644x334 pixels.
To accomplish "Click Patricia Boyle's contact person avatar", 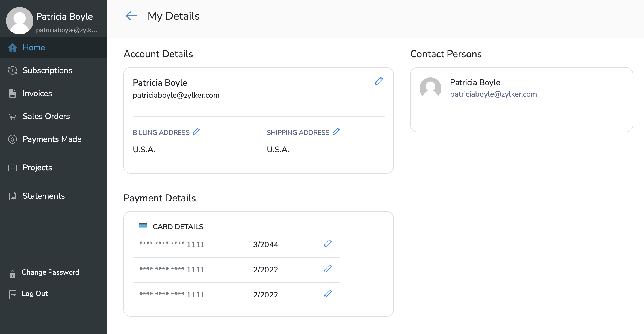I will [430, 88].
